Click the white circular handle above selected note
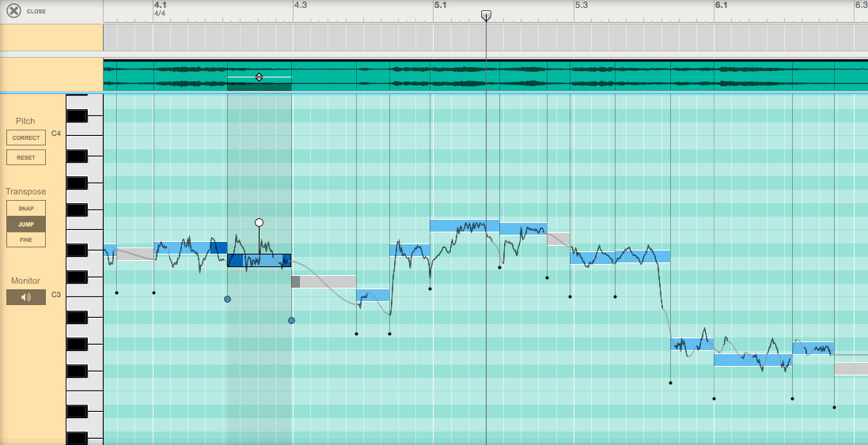The image size is (868, 445). (x=259, y=223)
